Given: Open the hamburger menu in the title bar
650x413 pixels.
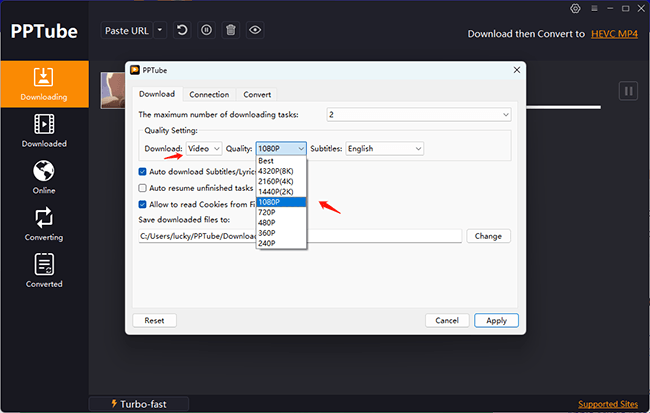Looking at the screenshot, I should pyautogui.click(x=594, y=8).
